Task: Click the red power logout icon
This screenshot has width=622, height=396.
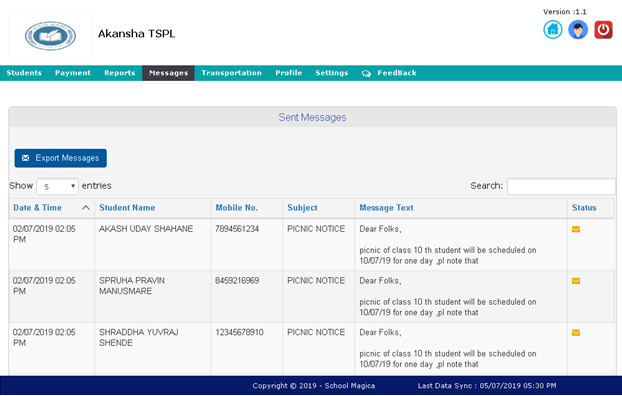Action: [x=603, y=30]
